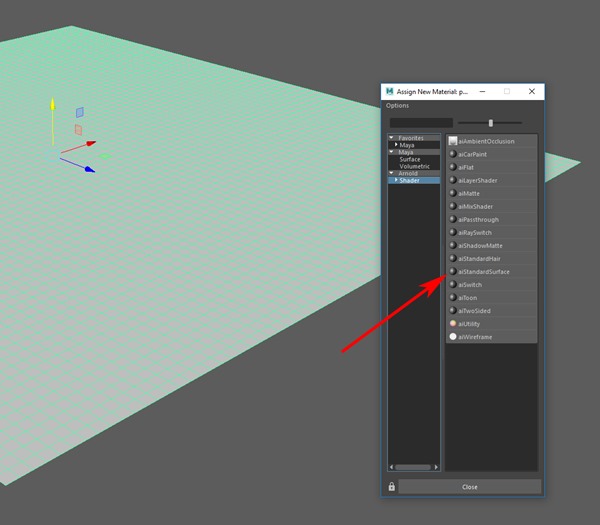Minimize the Assign New Material window
600x525 pixels.
pos(483,91)
